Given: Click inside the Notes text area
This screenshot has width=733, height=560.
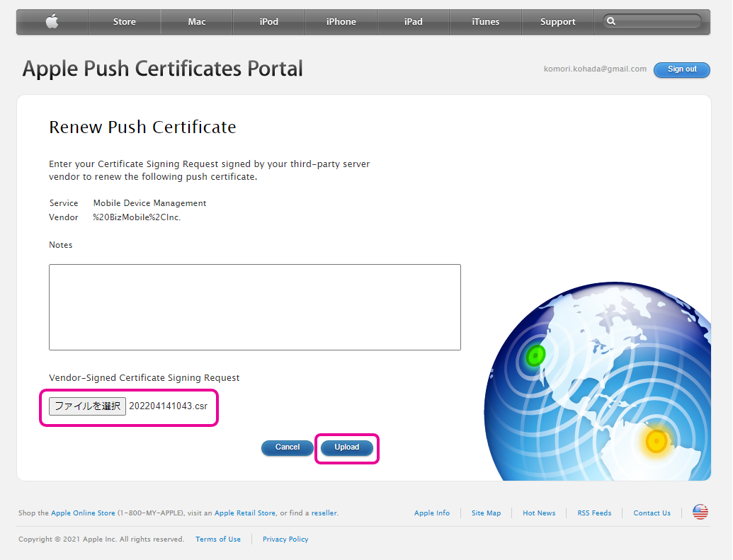Looking at the screenshot, I should [x=255, y=307].
